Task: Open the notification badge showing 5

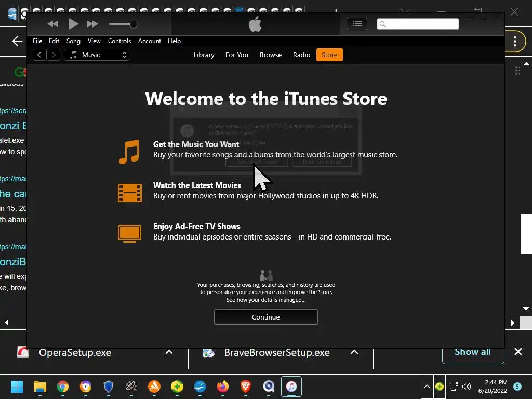Action: coord(517,387)
